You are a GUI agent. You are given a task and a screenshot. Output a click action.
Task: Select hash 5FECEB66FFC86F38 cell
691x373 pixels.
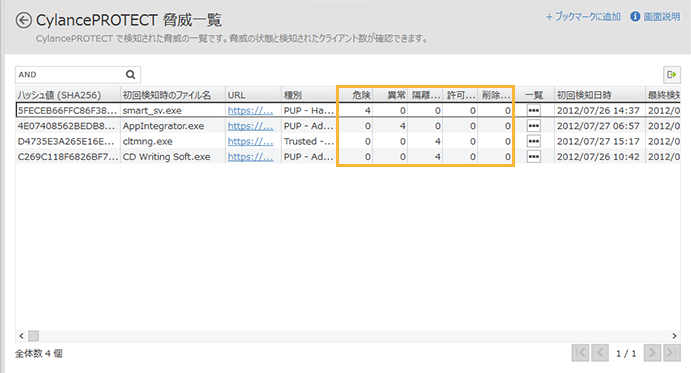pos(67,111)
